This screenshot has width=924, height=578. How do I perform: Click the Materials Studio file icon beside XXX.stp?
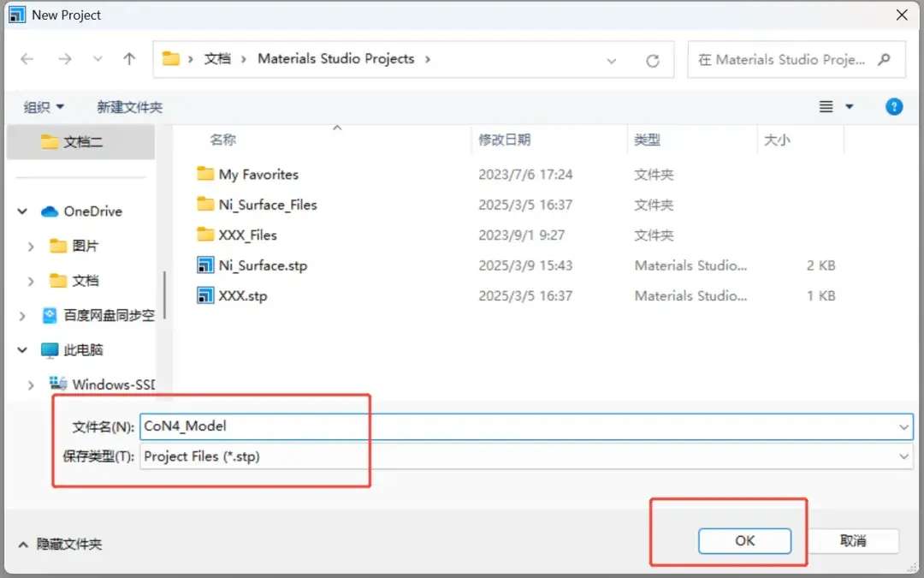tap(205, 295)
